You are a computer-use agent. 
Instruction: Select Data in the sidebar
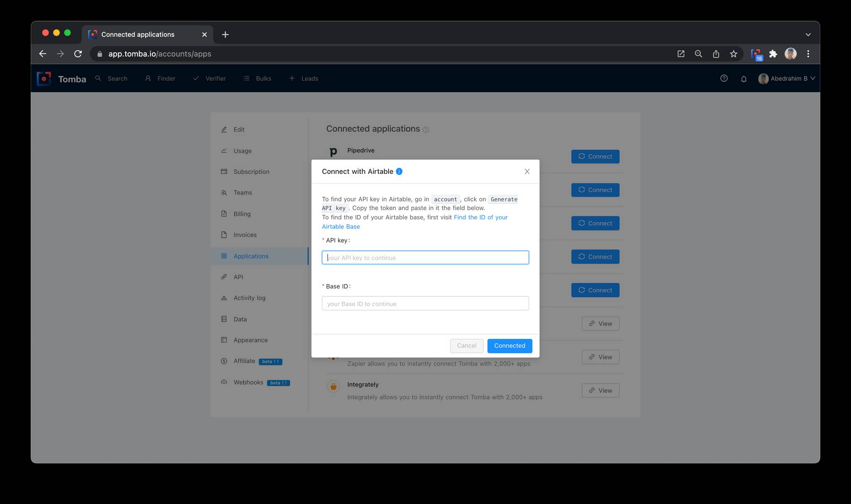(x=260, y=319)
